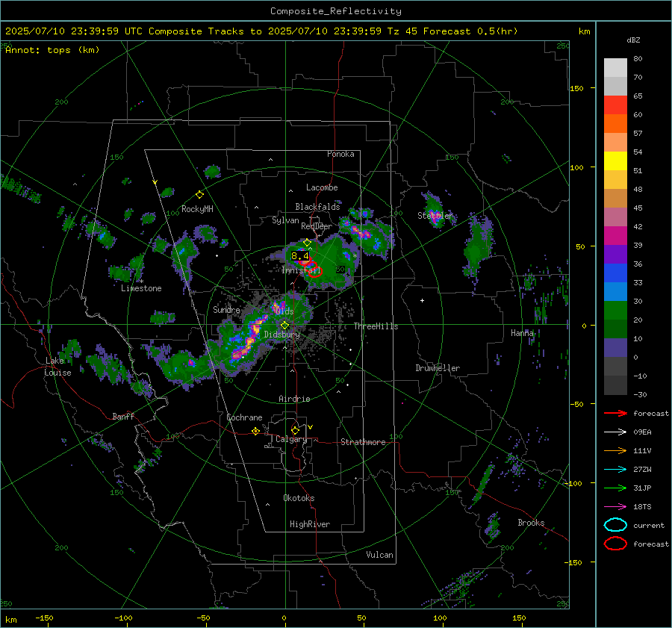The image size is (672, 628).
Task: Click the yellow diamond at Didsbury radar center
Action: point(285,326)
